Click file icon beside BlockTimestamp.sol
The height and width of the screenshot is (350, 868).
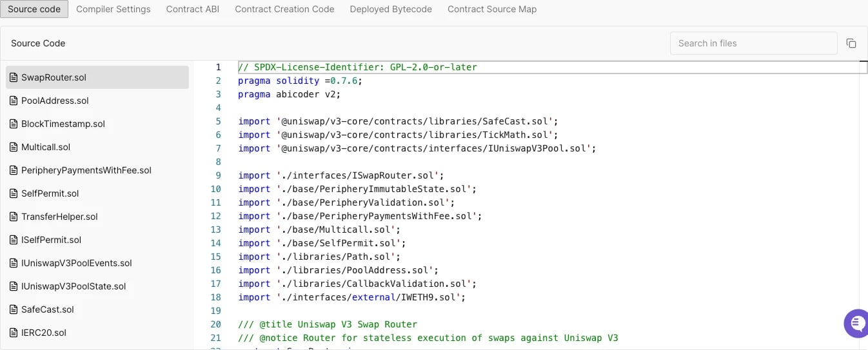[x=13, y=124]
